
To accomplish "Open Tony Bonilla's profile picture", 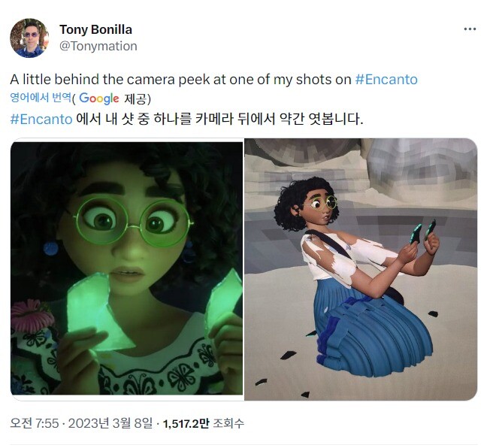I will (29, 38).
